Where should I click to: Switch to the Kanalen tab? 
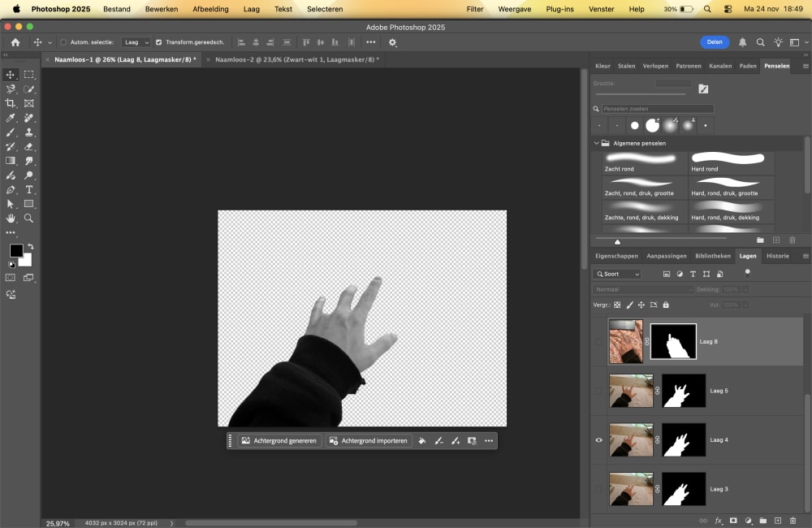tap(720, 66)
